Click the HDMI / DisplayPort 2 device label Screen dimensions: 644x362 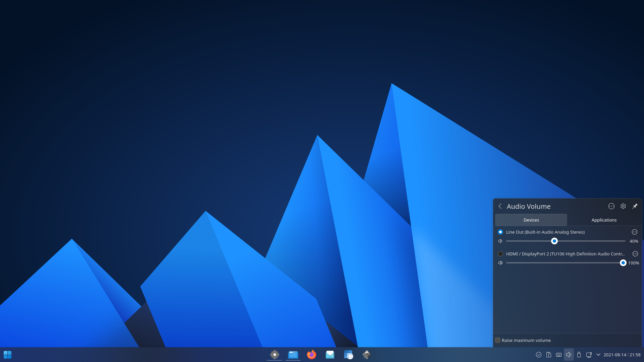(x=566, y=254)
